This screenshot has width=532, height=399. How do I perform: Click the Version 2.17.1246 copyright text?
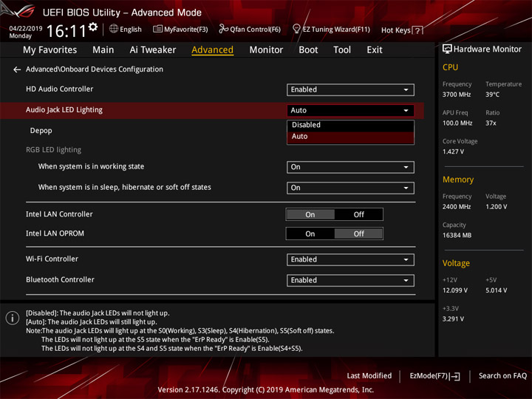pyautogui.click(x=266, y=390)
